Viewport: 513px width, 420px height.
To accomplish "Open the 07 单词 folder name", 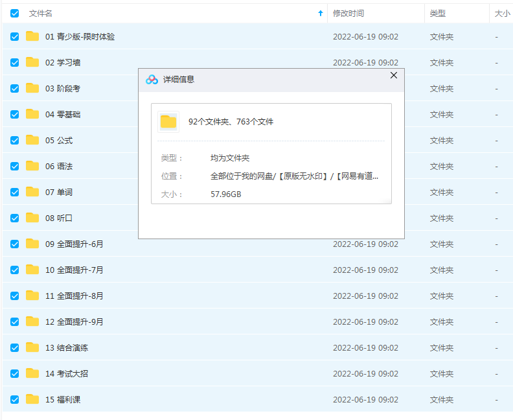I will click(59, 192).
